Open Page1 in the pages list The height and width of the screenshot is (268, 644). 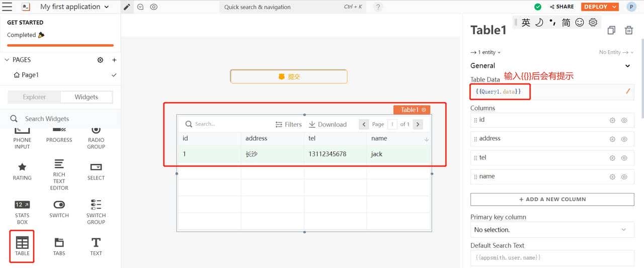coord(30,75)
